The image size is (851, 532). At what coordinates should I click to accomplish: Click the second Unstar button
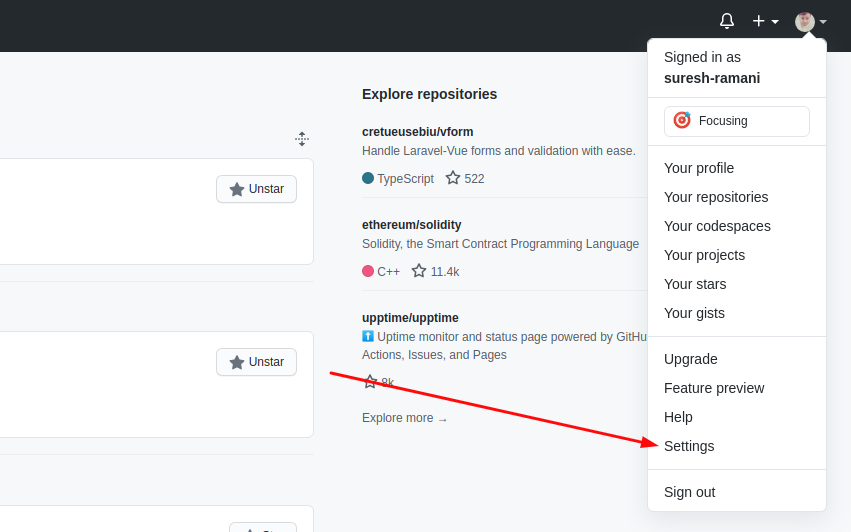tap(256, 362)
